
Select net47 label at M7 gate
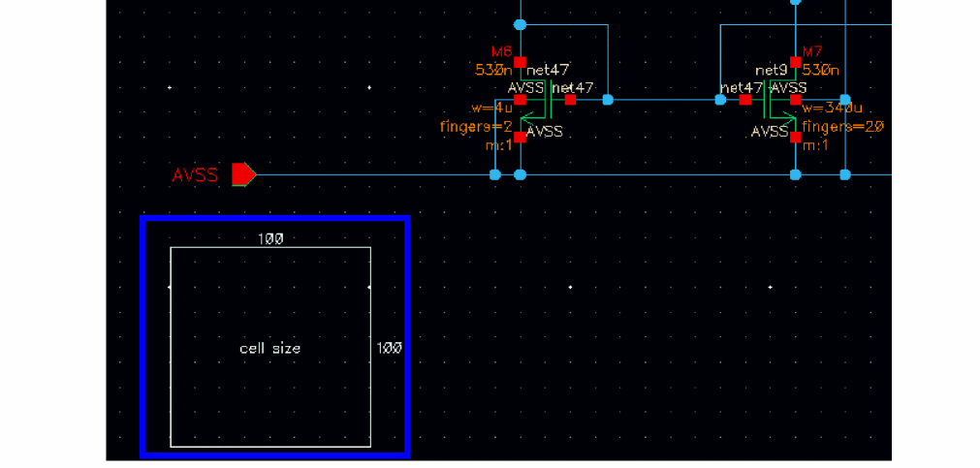(742, 88)
